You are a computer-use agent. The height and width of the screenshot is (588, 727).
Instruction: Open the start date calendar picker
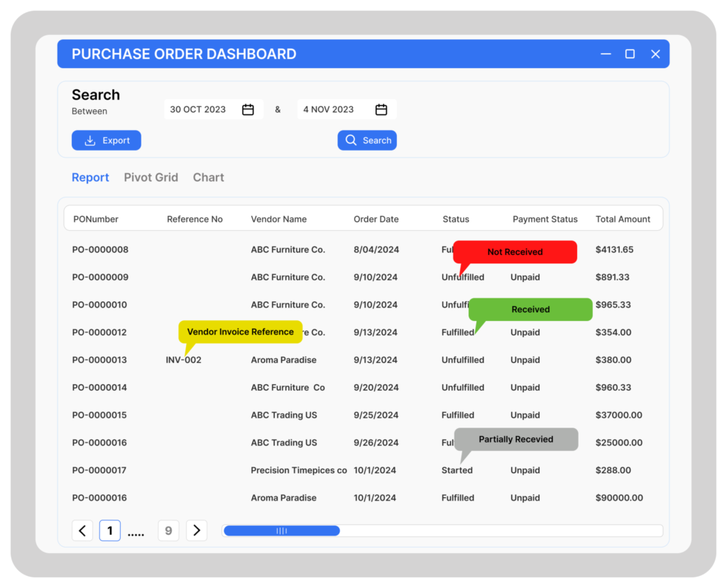pyautogui.click(x=248, y=109)
